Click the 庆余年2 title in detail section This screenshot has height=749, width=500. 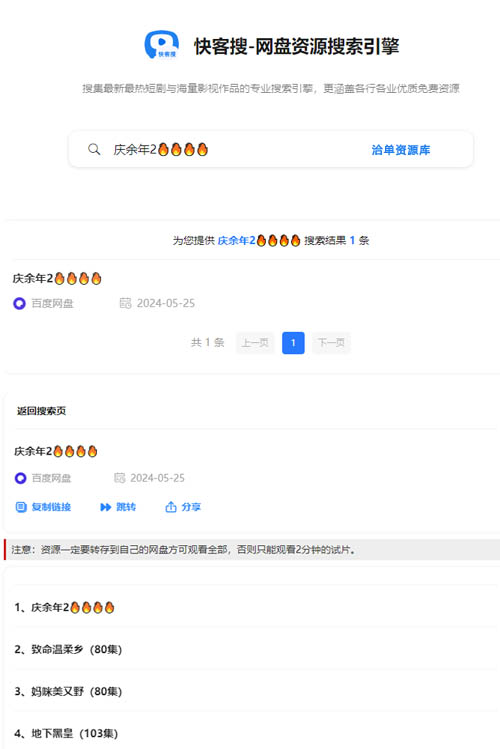click(x=55, y=451)
